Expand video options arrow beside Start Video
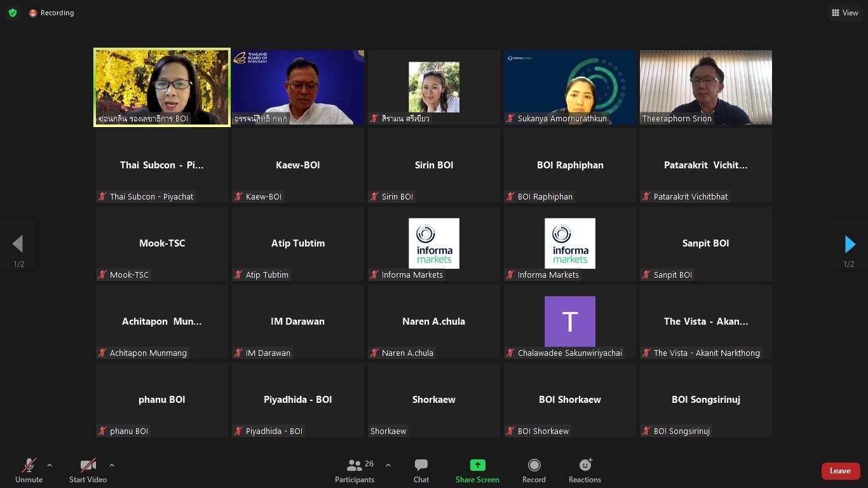The width and height of the screenshot is (868, 488). [112, 465]
